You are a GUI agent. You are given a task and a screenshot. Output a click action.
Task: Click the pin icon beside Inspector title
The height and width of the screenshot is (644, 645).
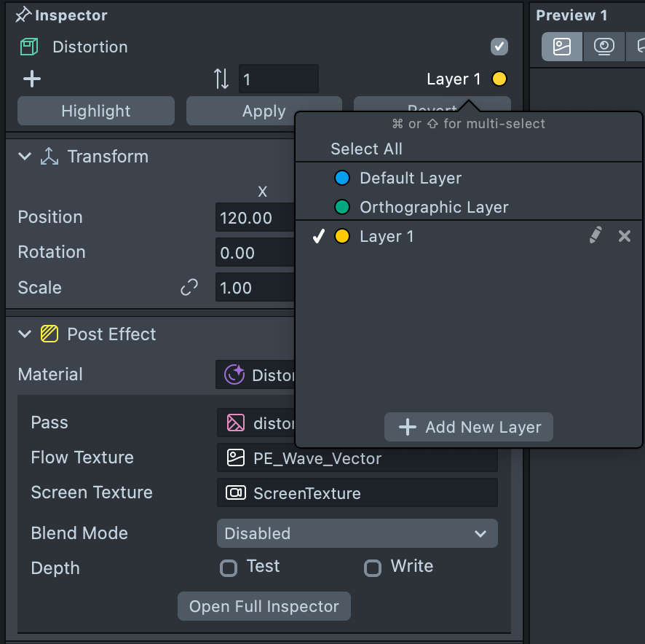click(23, 15)
